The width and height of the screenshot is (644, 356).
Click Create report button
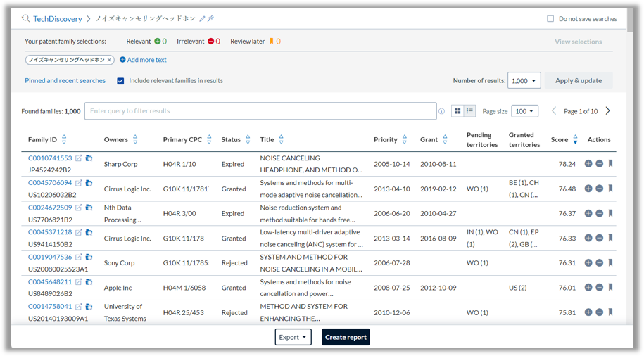tap(346, 337)
